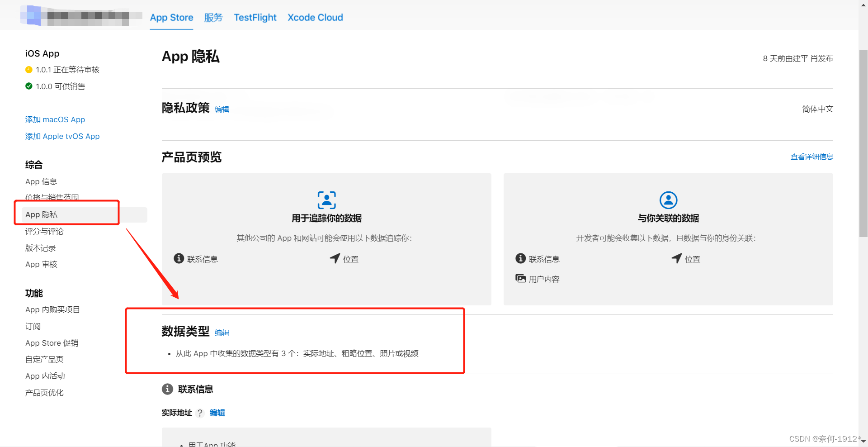
Task: Click the green checkmark icon for 1.0.0
Action: point(29,86)
